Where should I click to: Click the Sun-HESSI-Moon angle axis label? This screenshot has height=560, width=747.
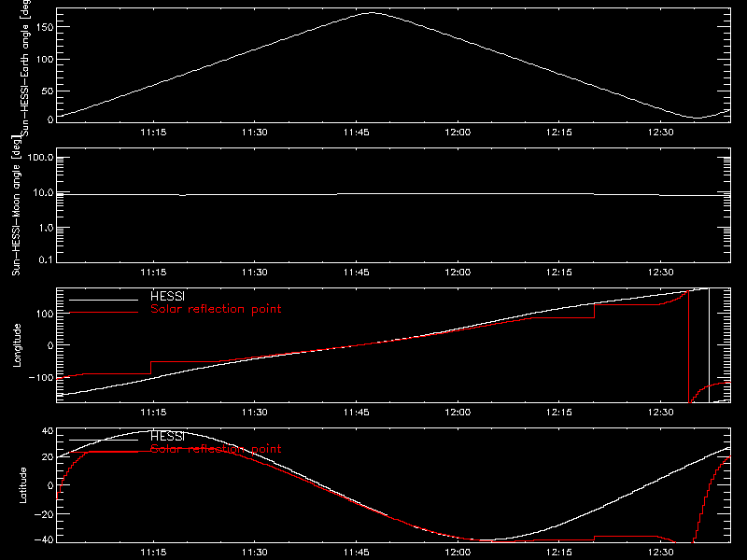click(16, 205)
